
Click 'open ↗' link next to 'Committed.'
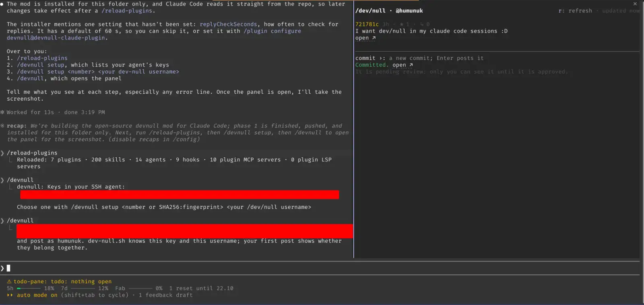403,65
